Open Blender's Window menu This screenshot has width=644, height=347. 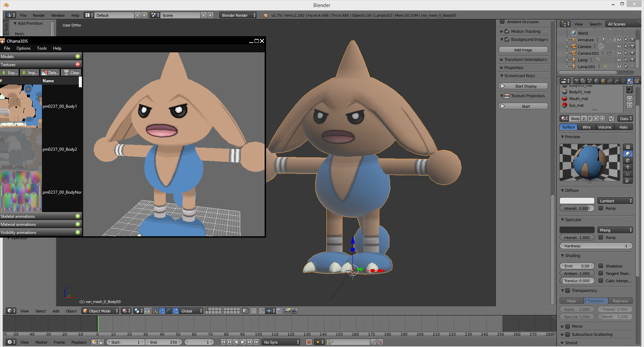click(58, 15)
